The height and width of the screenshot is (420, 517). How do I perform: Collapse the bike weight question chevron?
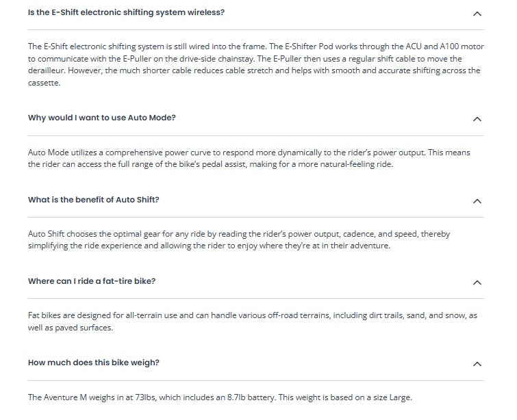477,363
